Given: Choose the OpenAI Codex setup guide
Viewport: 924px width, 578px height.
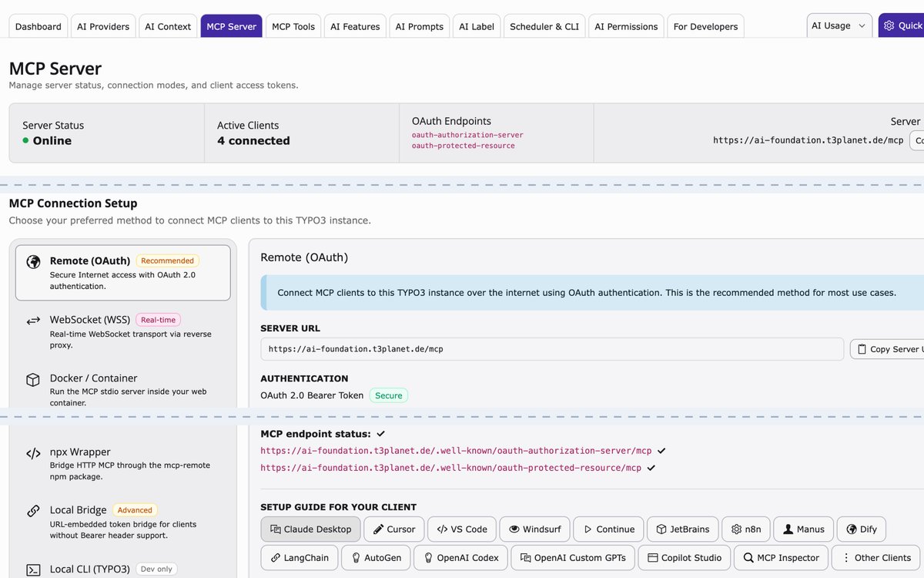Looking at the screenshot, I should point(461,558).
